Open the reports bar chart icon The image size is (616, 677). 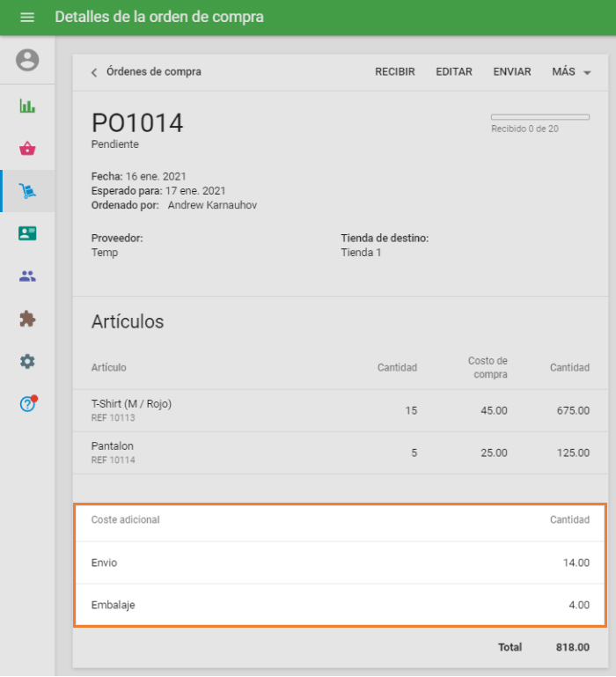click(27, 106)
